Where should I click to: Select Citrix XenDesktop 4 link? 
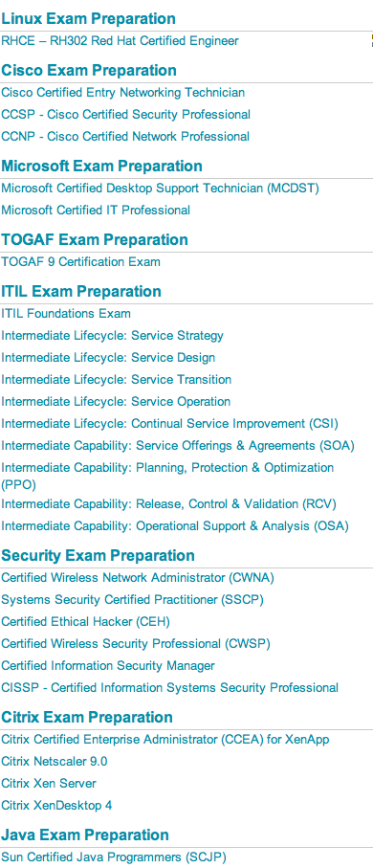[56, 806]
